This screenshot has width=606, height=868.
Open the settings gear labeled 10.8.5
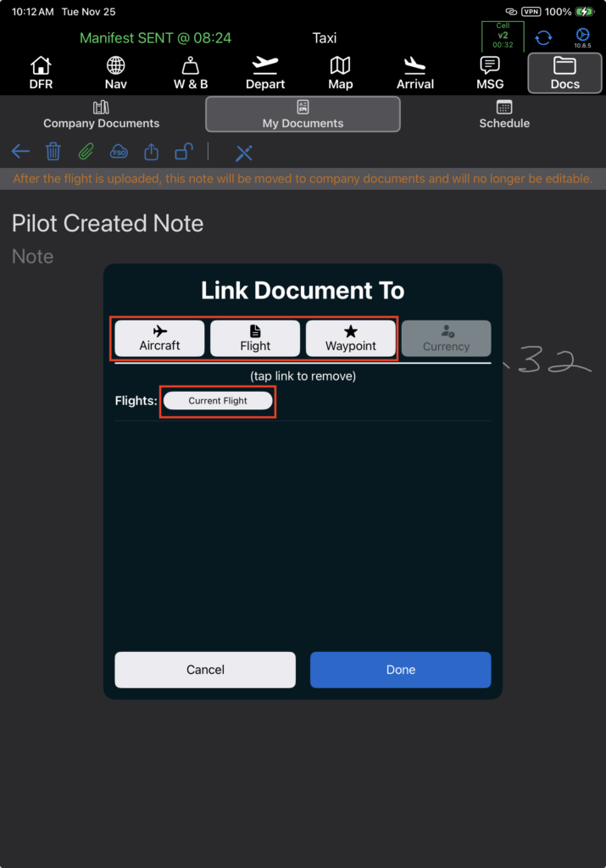coord(582,38)
